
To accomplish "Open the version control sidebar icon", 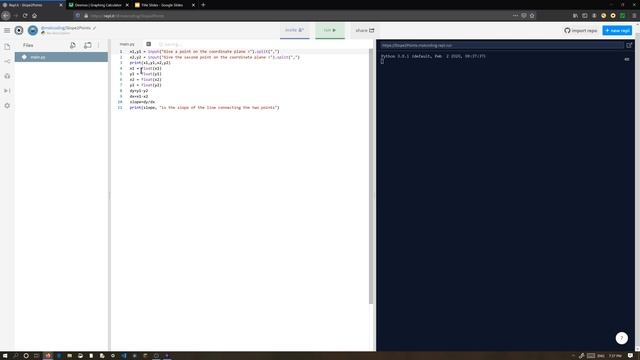I will (7, 61).
